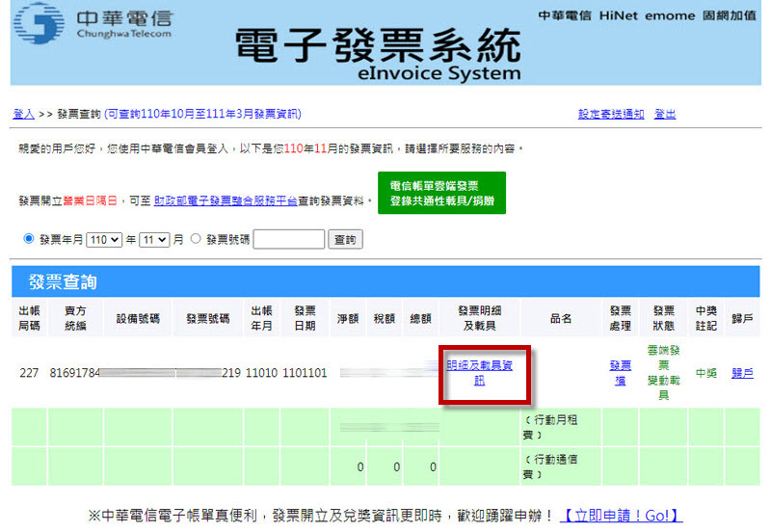Click the 11010 billing month cell
This screenshot has width=771, height=532.
[261, 373]
